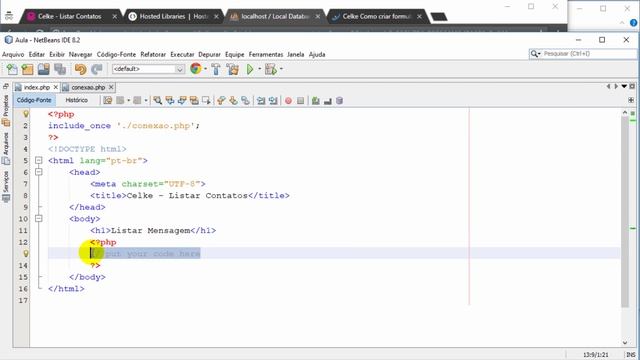Open the Projetos side panel
The height and width of the screenshot is (360, 640).
coord(6,110)
